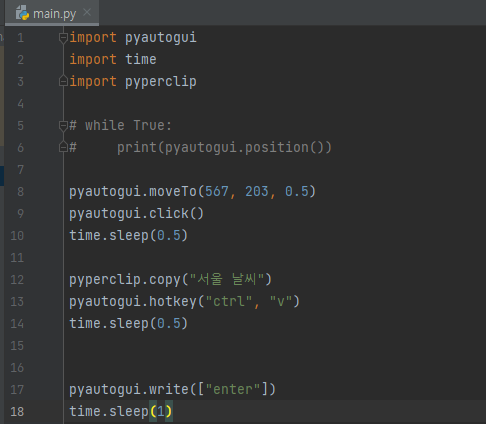The width and height of the screenshot is (486, 424).
Task: Click line number 18 in the gutter
Action: [x=17, y=412]
